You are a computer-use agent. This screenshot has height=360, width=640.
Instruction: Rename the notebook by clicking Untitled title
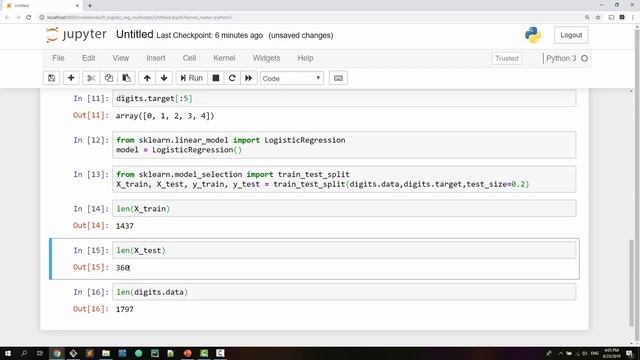click(134, 35)
